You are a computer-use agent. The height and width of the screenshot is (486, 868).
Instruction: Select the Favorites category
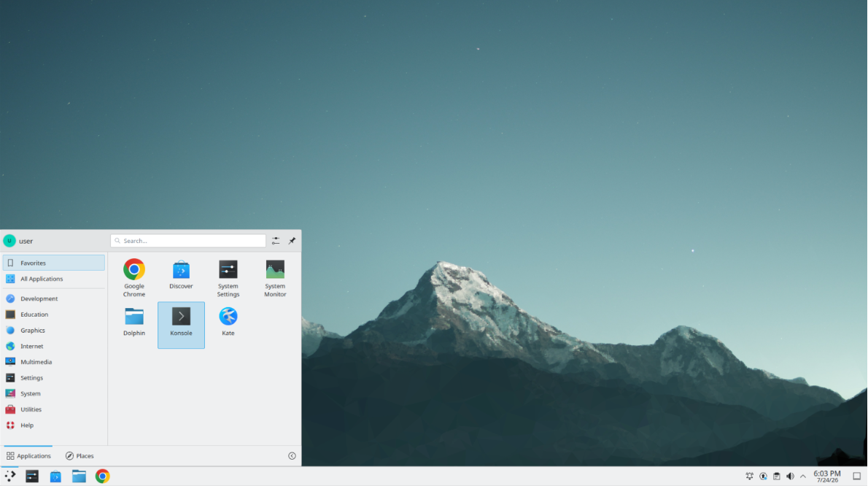pos(54,263)
